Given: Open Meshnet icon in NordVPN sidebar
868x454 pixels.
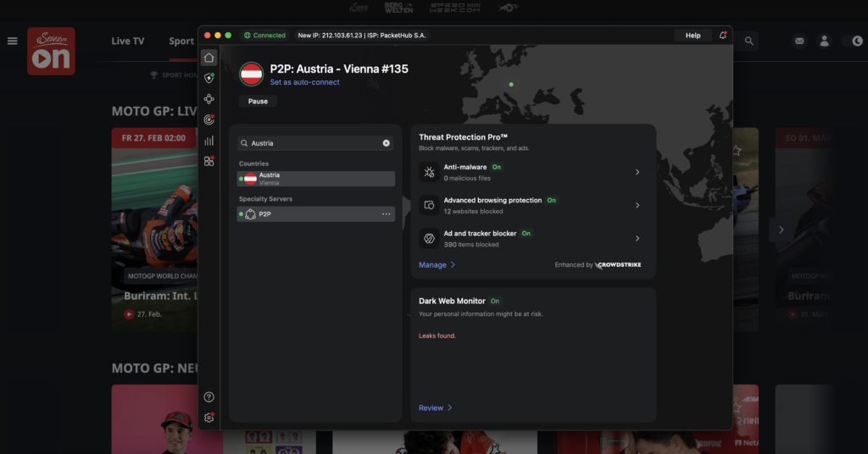Looking at the screenshot, I should point(209,99).
